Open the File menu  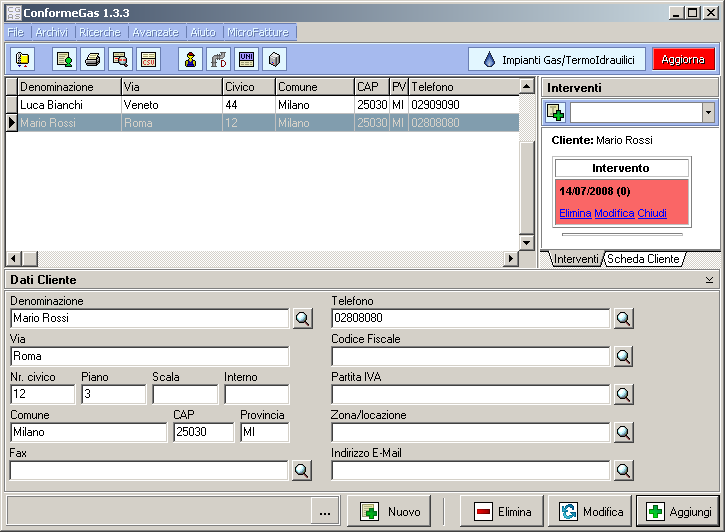coord(16,32)
